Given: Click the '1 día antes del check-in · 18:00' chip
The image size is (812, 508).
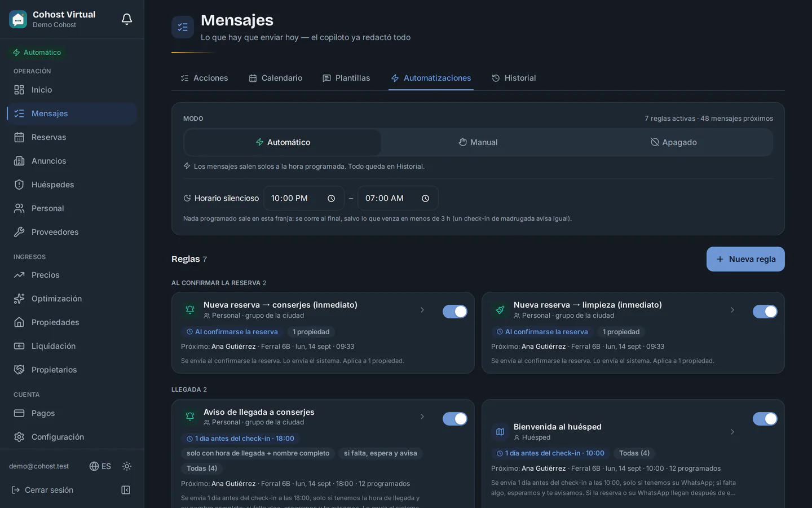Looking at the screenshot, I should (240, 439).
